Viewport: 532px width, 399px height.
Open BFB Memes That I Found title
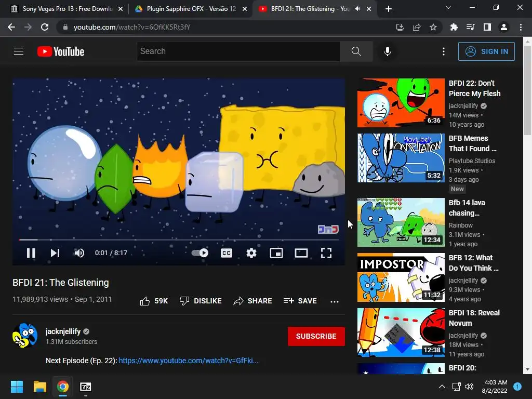pos(472,143)
